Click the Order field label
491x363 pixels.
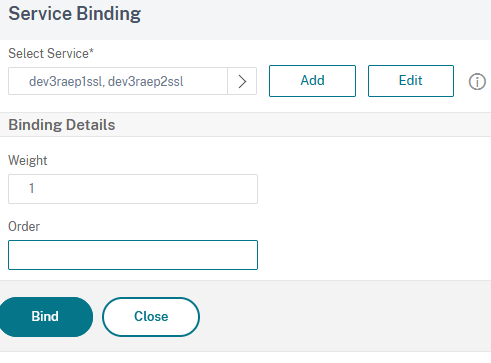coord(24,227)
